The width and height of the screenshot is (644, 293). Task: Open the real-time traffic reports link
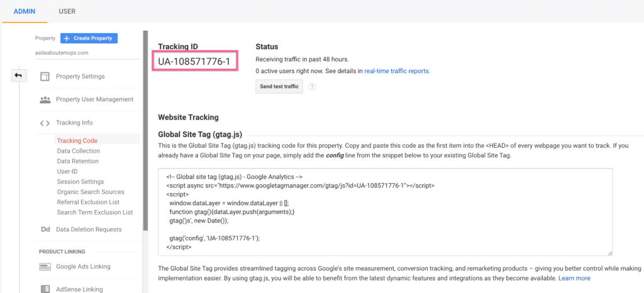[397, 71]
